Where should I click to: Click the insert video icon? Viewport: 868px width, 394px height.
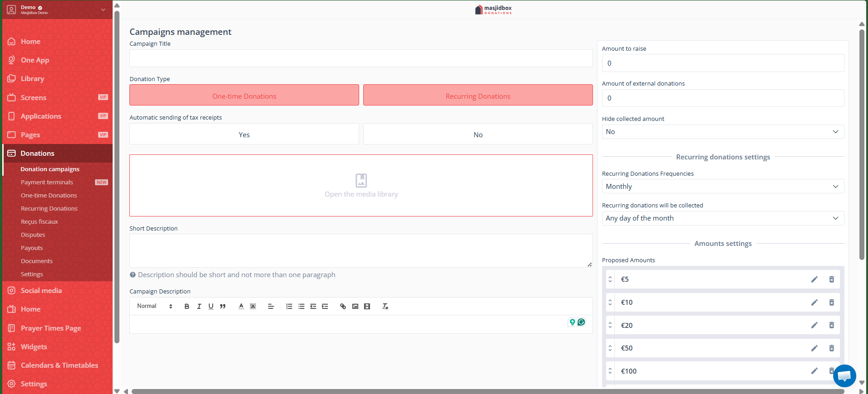pyautogui.click(x=367, y=307)
